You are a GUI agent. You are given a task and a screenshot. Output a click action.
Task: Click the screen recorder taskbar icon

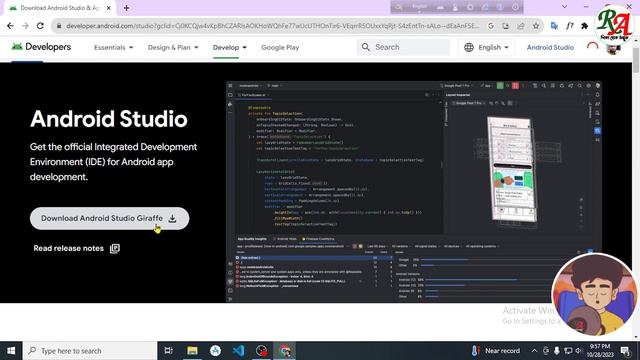[x=261, y=351]
